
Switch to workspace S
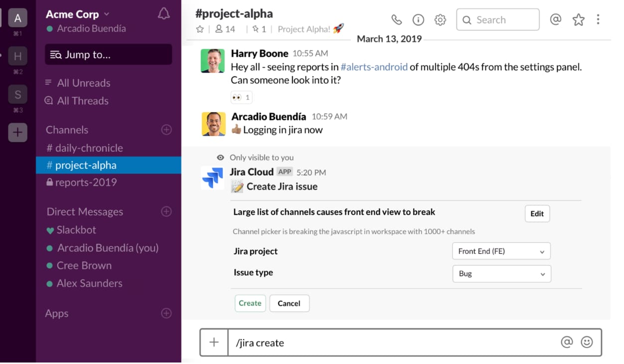click(x=17, y=94)
